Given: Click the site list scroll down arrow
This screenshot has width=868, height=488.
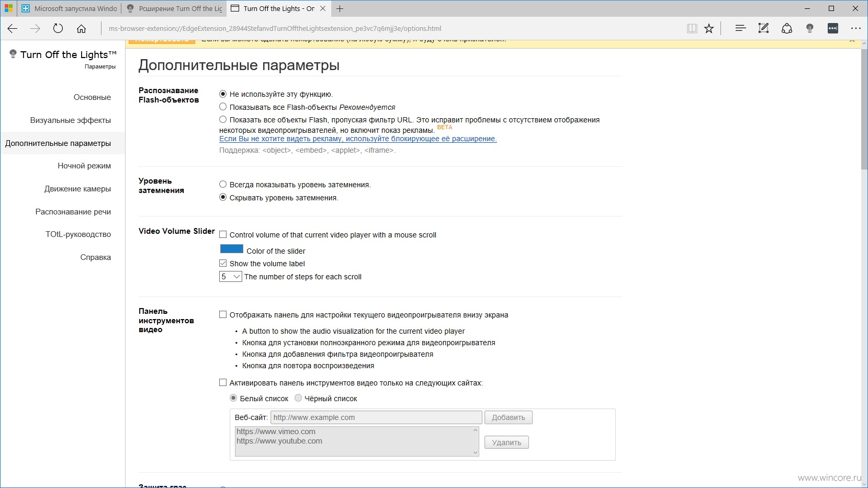Looking at the screenshot, I should [475, 452].
